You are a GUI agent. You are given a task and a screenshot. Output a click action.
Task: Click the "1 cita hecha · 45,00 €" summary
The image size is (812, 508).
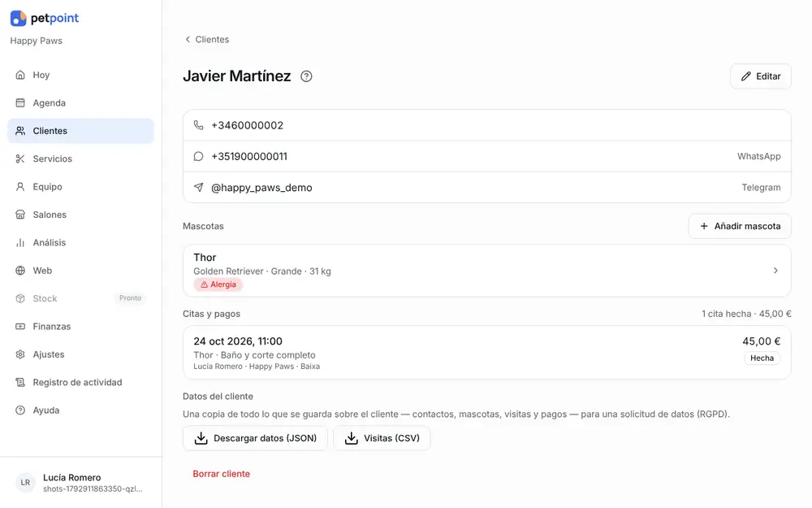tap(746, 314)
